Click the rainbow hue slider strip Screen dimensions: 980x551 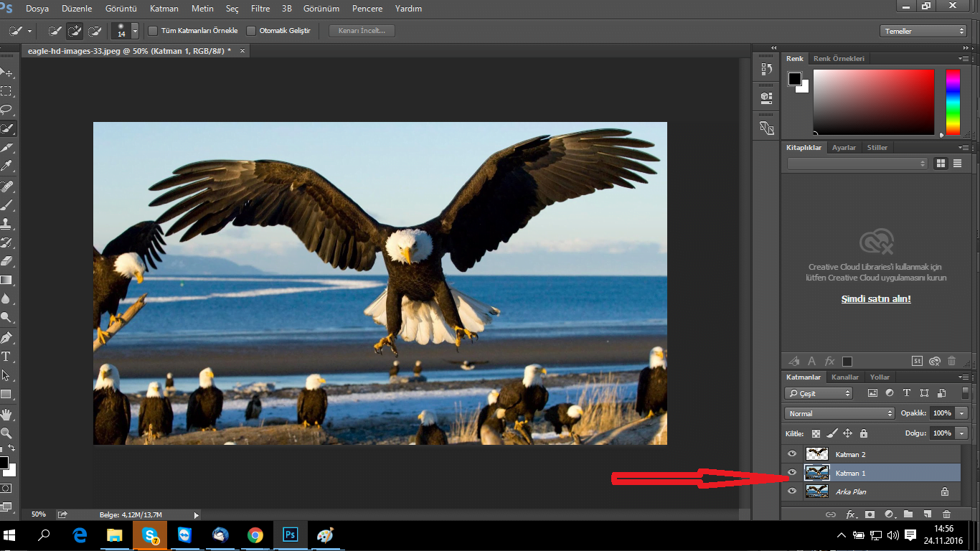[x=952, y=102]
